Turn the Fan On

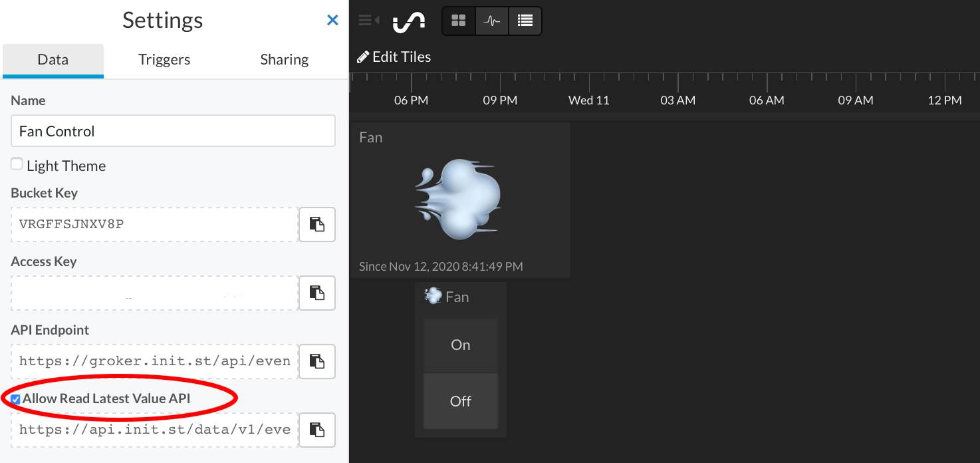coord(461,345)
